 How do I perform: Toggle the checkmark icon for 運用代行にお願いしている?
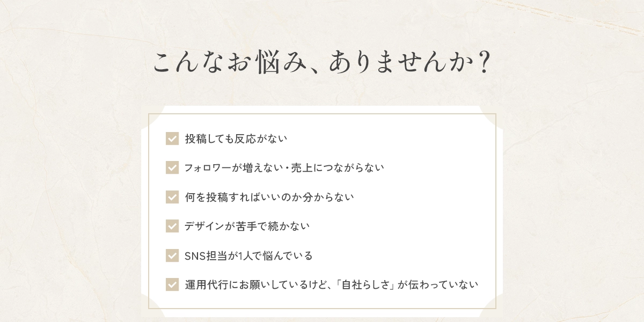(x=172, y=284)
